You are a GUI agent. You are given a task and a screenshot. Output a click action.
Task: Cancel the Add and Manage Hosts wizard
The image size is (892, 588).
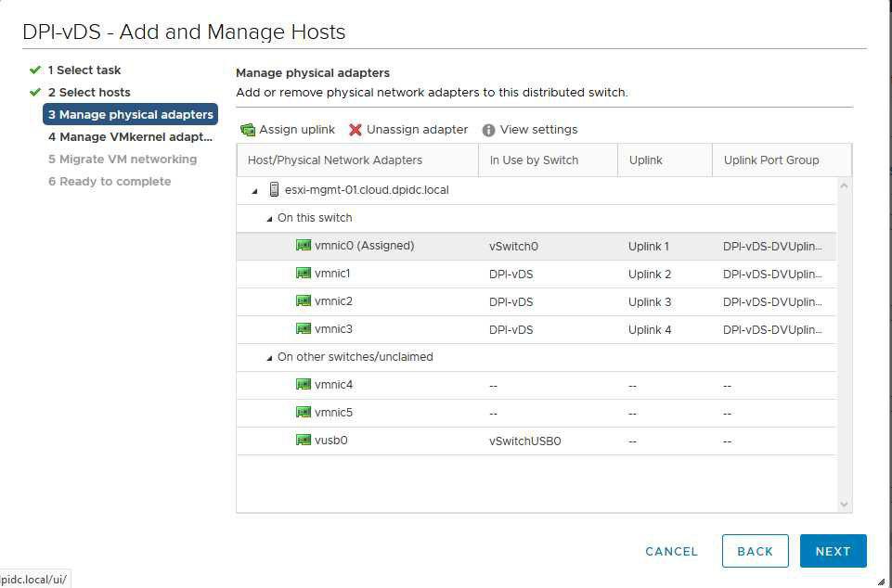click(x=671, y=552)
